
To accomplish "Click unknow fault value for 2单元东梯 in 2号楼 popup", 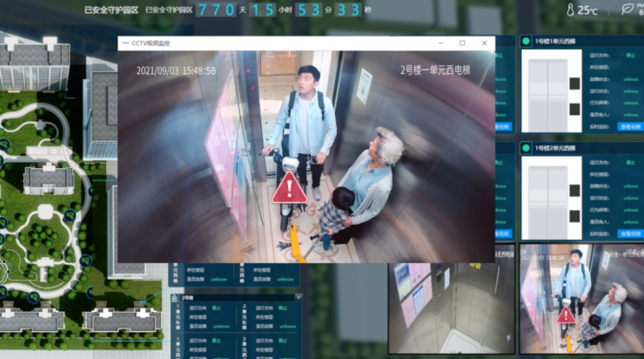I will (x=287, y=327).
